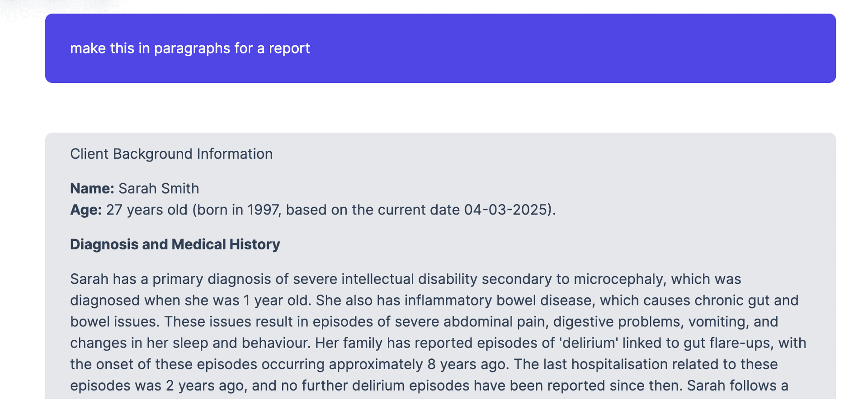The image size is (868, 401).
Task: Click the word "microcephaly" in the paragraph
Action: (619, 279)
